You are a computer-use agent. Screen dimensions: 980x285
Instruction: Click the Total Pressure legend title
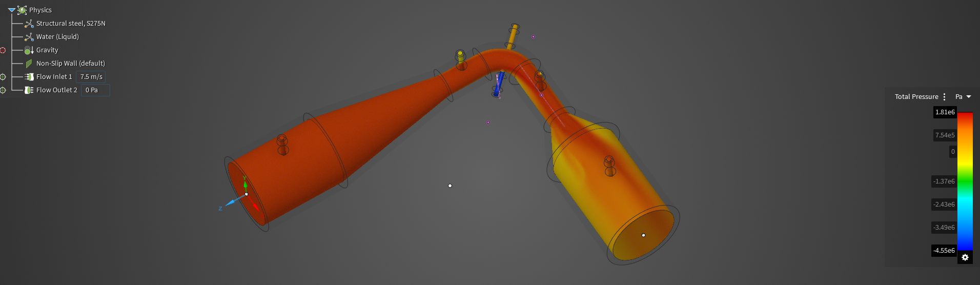pyautogui.click(x=916, y=97)
